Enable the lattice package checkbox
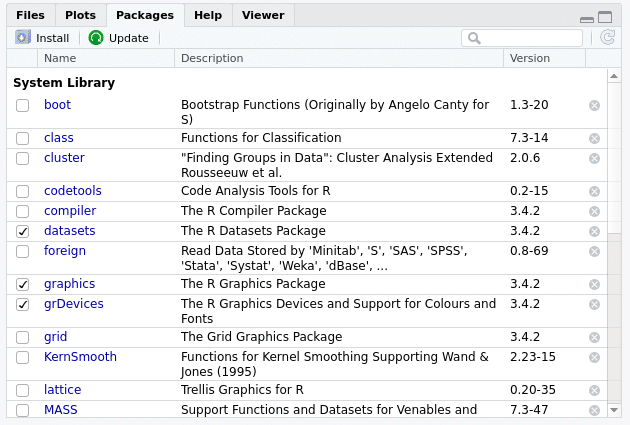 [22, 390]
